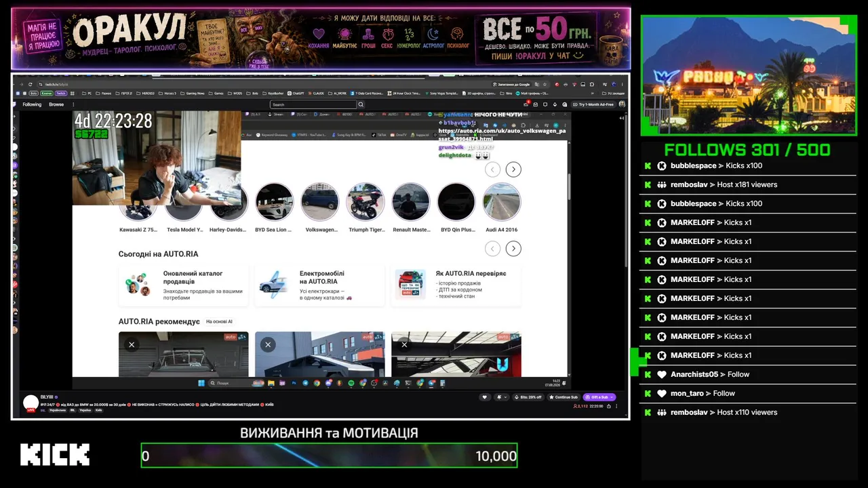Open the notification bell dropdown under the stream
This screenshot has height=488, width=868.
[502, 397]
